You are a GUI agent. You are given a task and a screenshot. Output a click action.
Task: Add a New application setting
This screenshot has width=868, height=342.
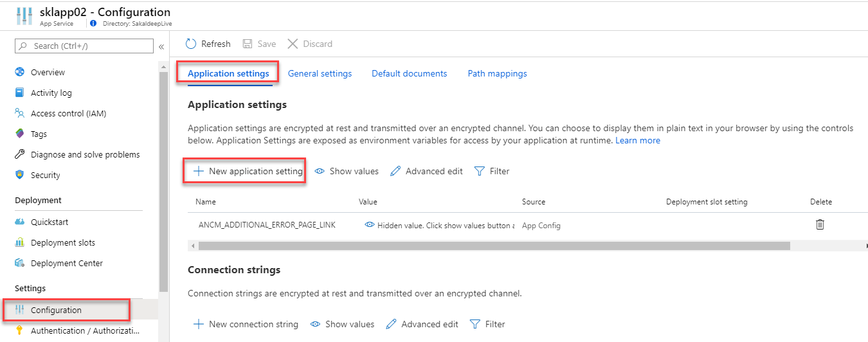click(x=248, y=171)
